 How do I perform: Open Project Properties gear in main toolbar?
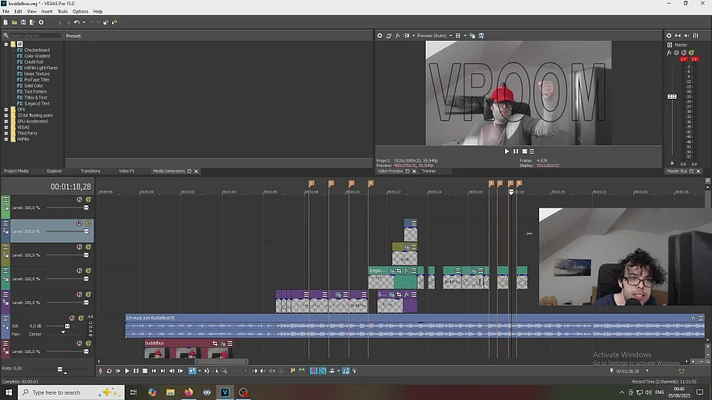pyautogui.click(x=41, y=22)
